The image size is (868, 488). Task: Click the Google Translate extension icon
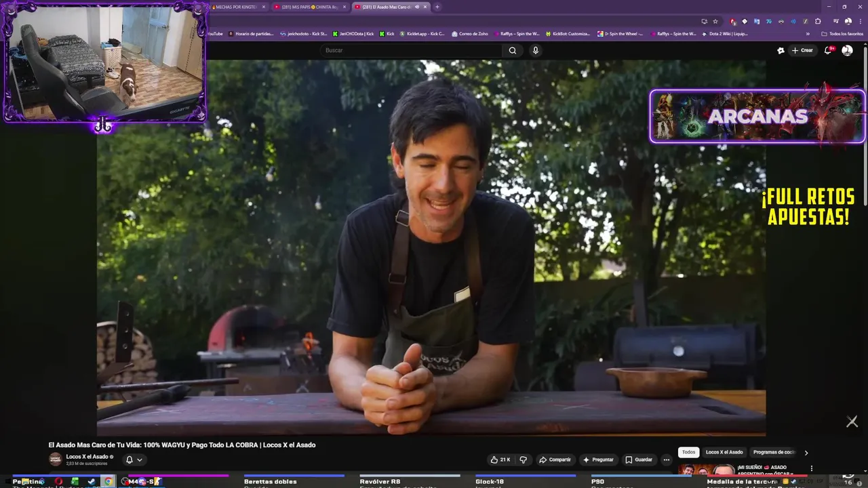(757, 22)
